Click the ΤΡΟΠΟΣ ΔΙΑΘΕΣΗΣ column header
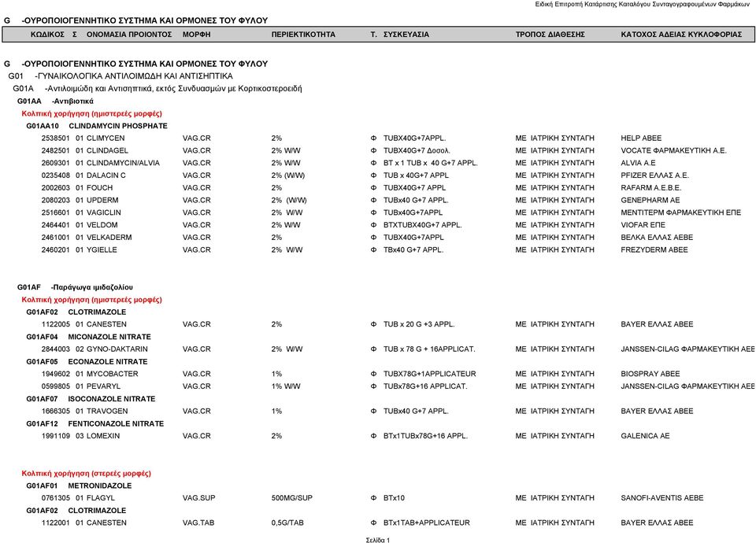The image size is (756, 543). point(550,35)
